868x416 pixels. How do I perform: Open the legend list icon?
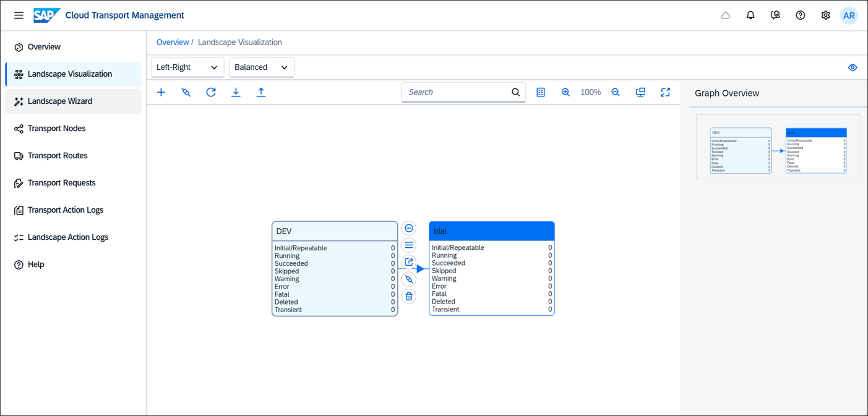tap(541, 92)
